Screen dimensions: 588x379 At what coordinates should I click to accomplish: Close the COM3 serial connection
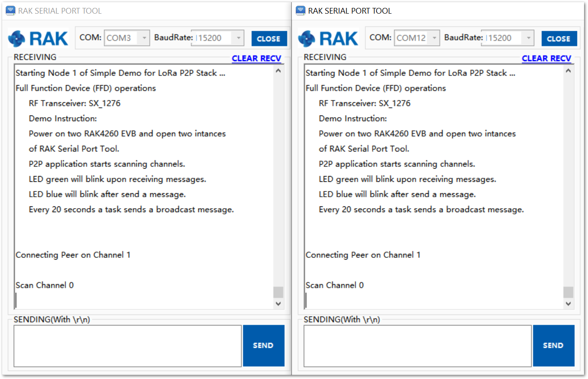(x=269, y=39)
